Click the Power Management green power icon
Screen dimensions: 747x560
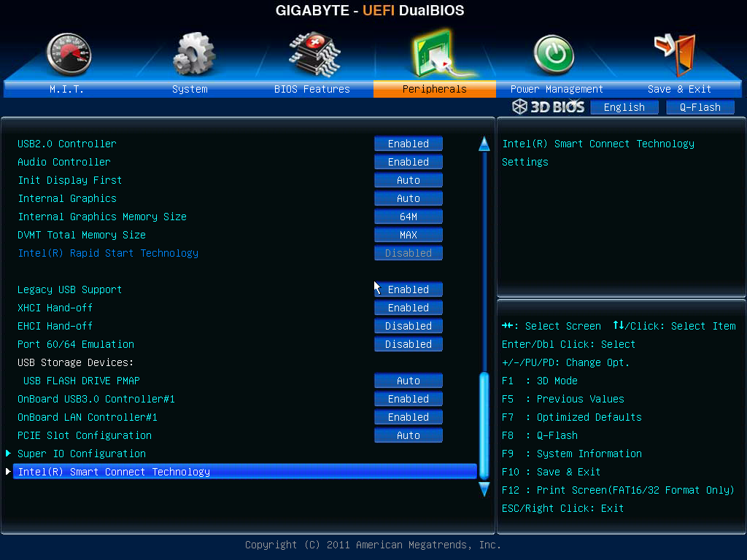tap(554, 55)
